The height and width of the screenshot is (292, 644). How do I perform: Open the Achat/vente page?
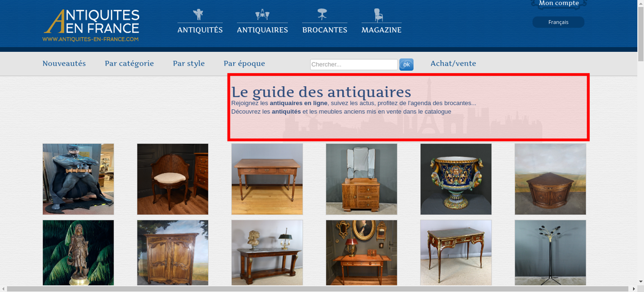coord(453,63)
